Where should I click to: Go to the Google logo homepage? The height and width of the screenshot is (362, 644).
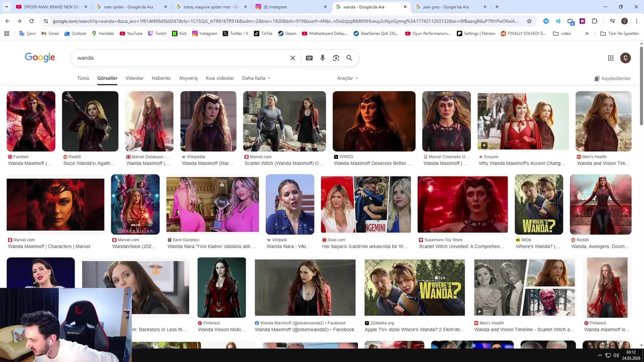tap(40, 57)
